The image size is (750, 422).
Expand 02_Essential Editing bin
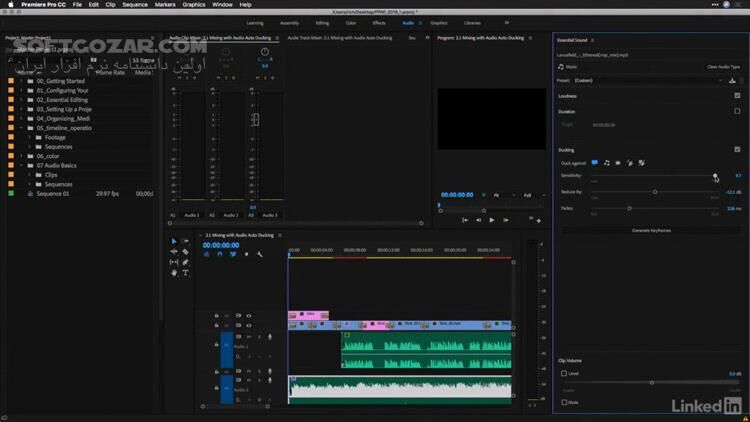point(21,100)
